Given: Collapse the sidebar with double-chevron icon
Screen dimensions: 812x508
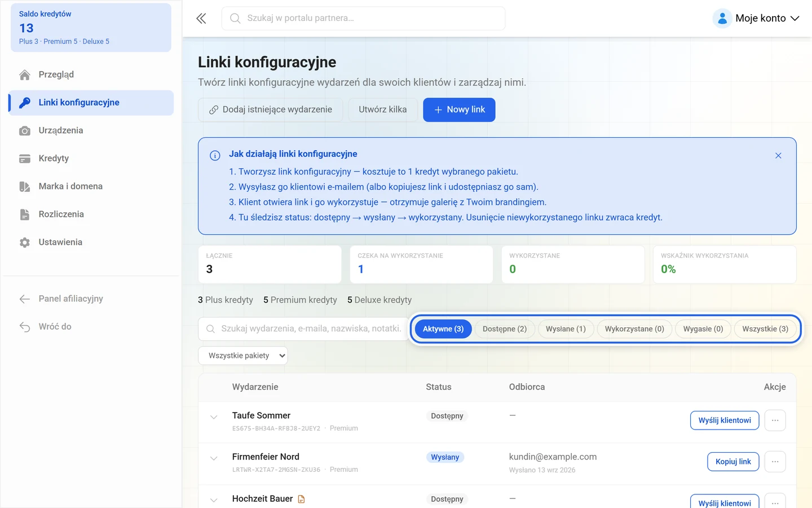Looking at the screenshot, I should tap(201, 19).
